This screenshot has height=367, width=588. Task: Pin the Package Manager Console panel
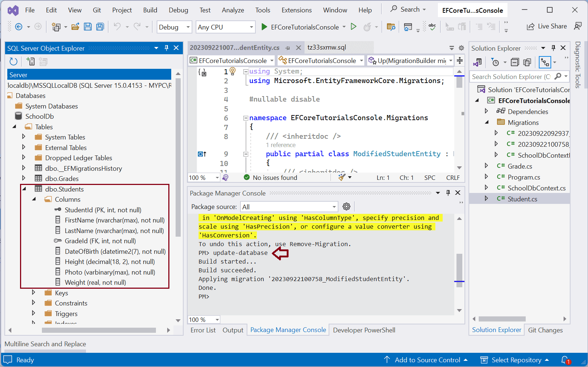point(448,193)
